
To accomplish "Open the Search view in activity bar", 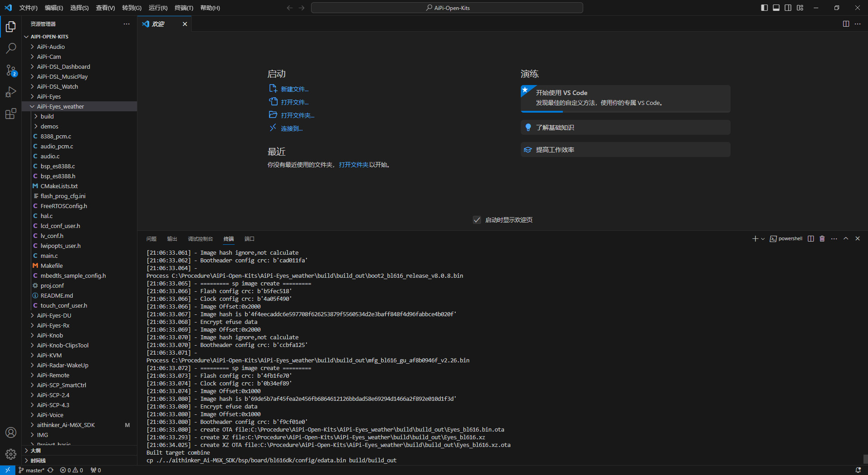I will tap(11, 48).
